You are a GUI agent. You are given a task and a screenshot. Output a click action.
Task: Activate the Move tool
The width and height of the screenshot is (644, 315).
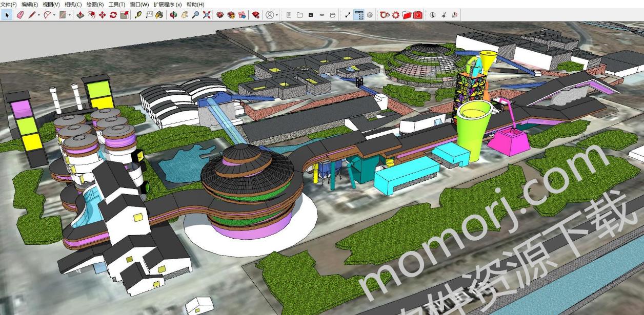pos(102,15)
